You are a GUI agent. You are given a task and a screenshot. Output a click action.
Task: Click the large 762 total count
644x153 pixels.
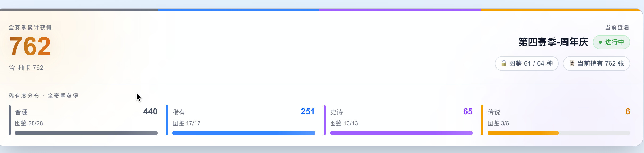point(30,46)
